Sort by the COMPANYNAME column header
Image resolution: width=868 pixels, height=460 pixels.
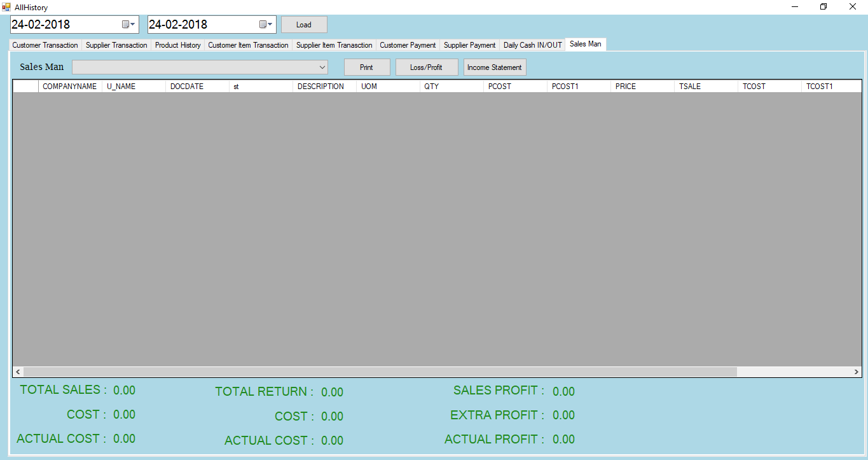(x=70, y=87)
